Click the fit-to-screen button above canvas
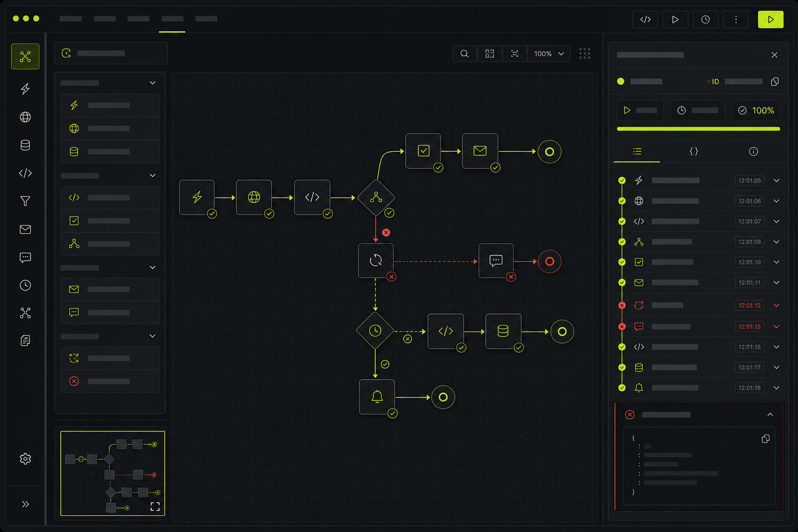The image size is (798, 532). (x=515, y=54)
